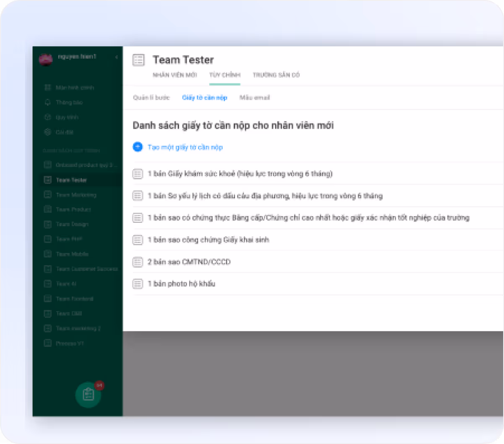The height and width of the screenshot is (444, 504).
Task: Click the red notification badge on the clipboard button
Action: pyautogui.click(x=99, y=385)
